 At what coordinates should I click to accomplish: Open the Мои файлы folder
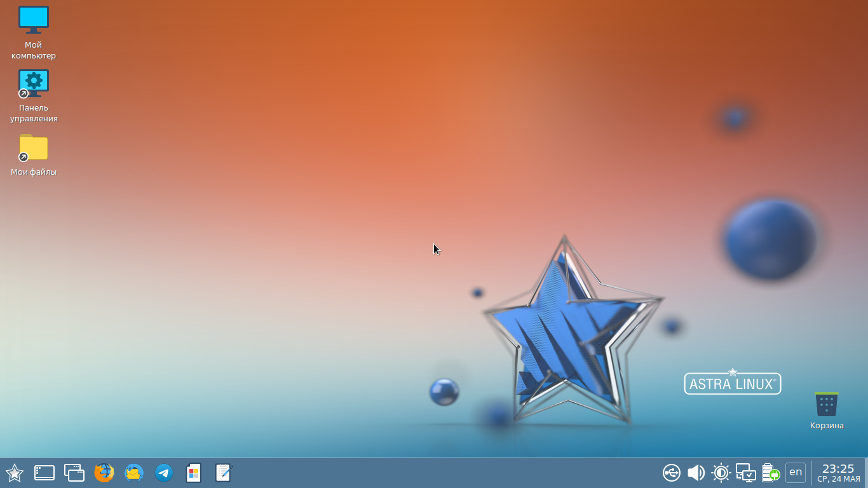click(x=33, y=147)
